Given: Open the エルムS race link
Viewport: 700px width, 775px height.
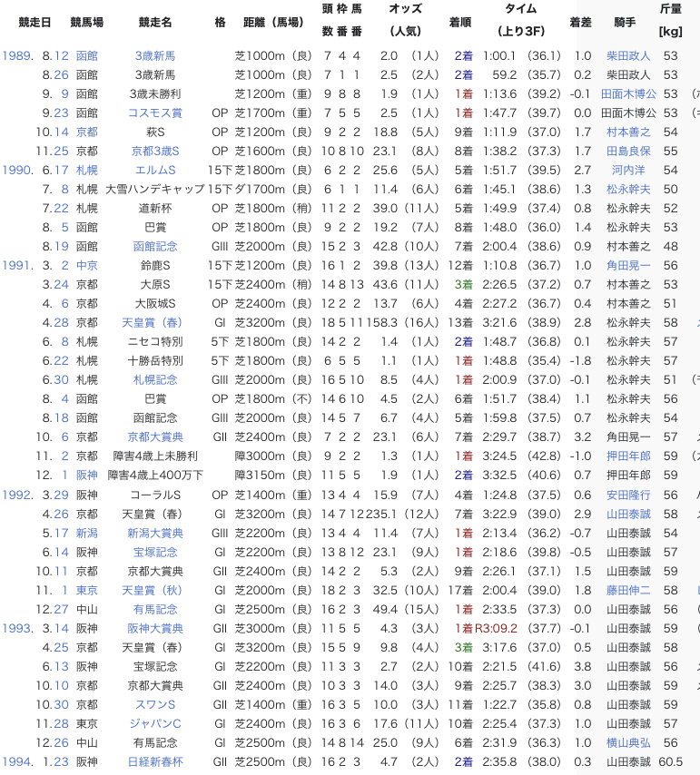Looking at the screenshot, I should tap(155, 170).
